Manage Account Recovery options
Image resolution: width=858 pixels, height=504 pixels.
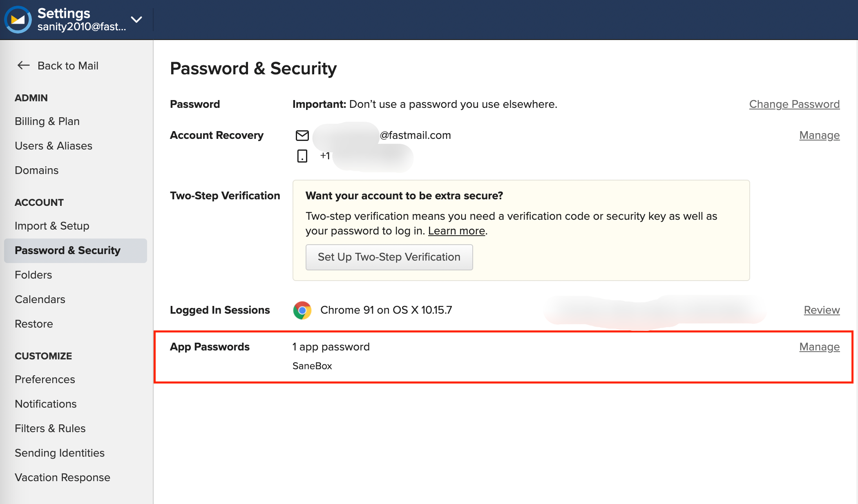click(819, 135)
